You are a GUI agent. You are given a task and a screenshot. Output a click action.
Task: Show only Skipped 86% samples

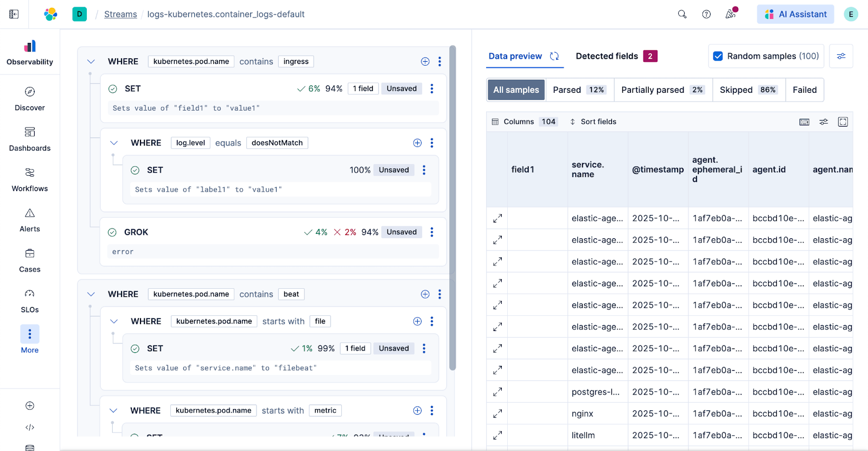click(x=749, y=90)
